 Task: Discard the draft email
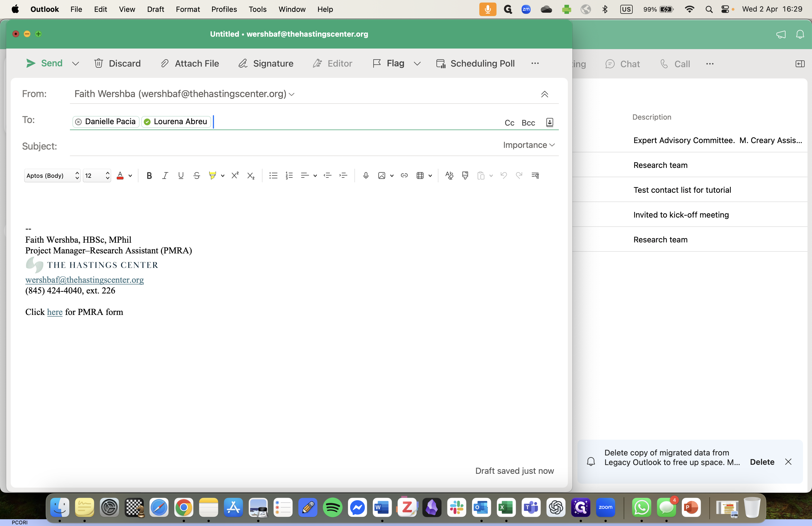pos(117,63)
